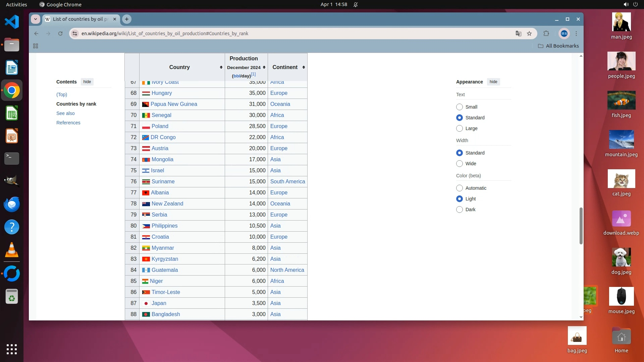Launch Visual Studio Code from dock
644x362 pixels.
(12, 22)
